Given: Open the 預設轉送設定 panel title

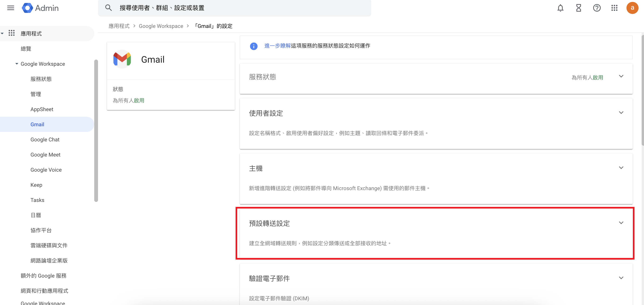Looking at the screenshot, I should point(269,223).
